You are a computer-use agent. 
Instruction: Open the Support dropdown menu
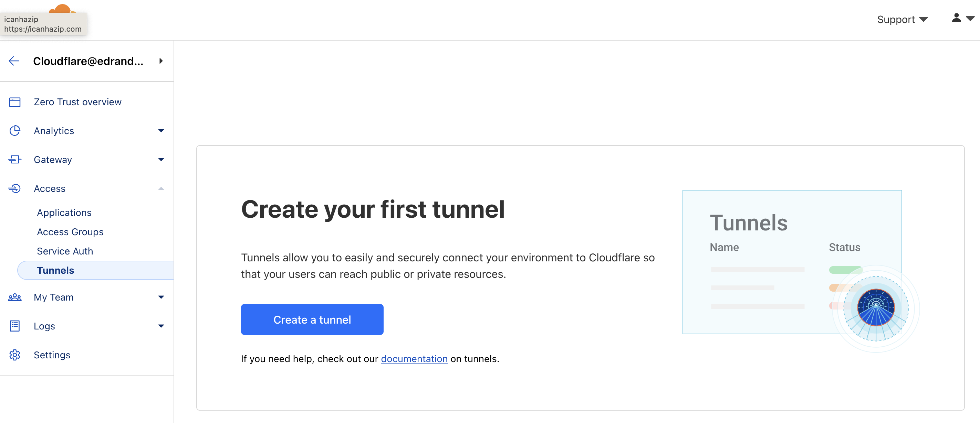coord(902,19)
